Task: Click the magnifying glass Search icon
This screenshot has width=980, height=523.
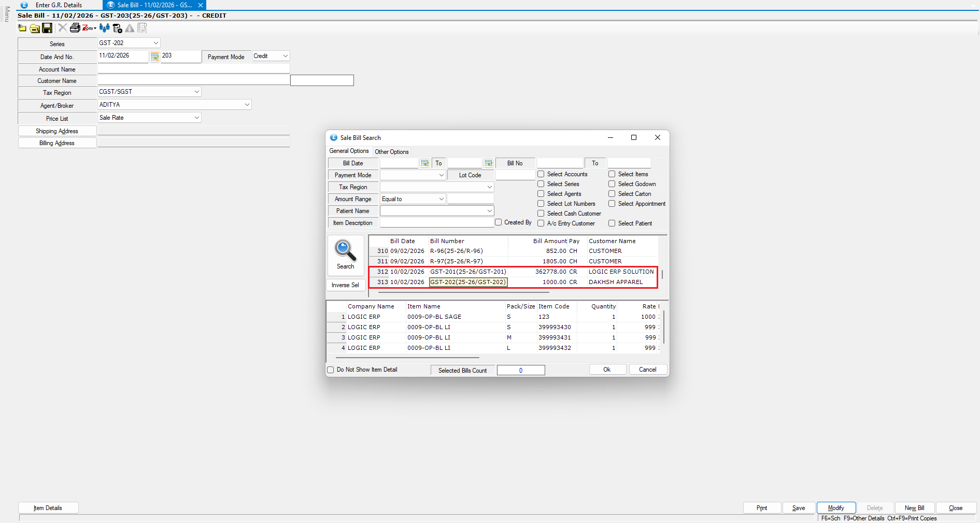Action: click(x=345, y=251)
